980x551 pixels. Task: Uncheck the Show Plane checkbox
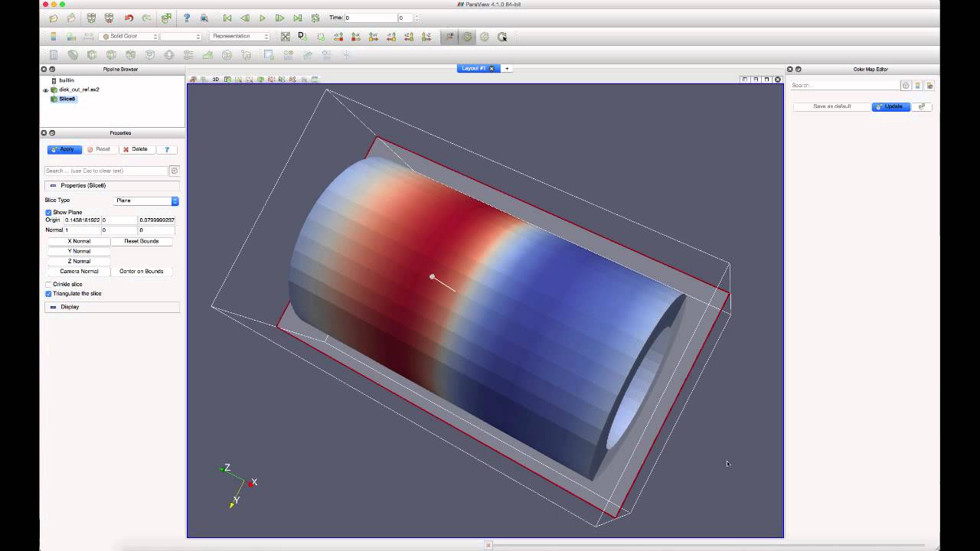(x=48, y=212)
